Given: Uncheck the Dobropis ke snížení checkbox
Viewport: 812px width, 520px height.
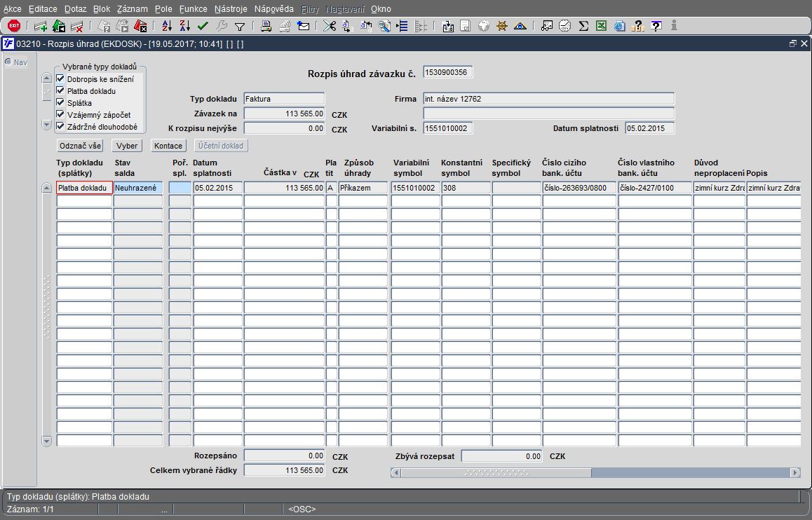Looking at the screenshot, I should (60, 78).
